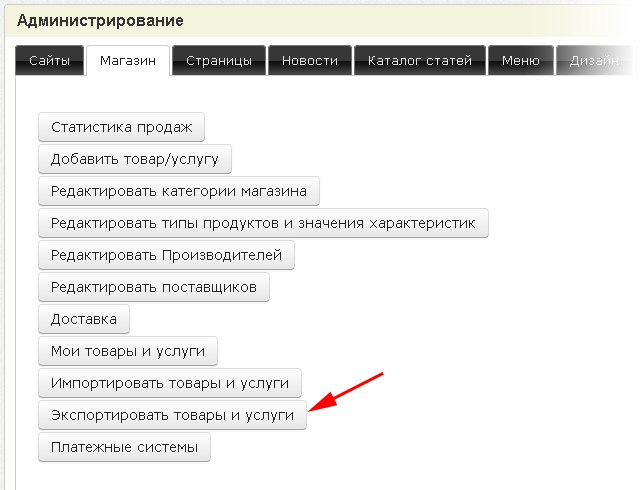Click the Доставка button
Screen dimensions: 644x490
coord(84,319)
